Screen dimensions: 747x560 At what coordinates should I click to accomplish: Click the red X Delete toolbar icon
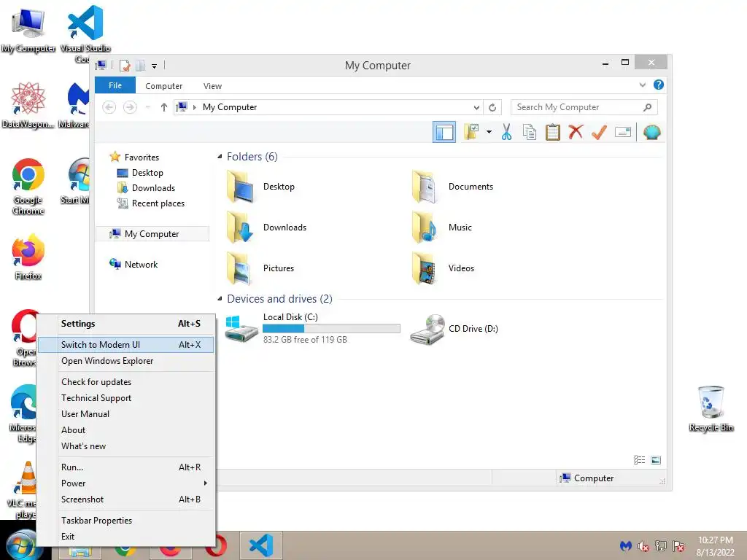576,132
